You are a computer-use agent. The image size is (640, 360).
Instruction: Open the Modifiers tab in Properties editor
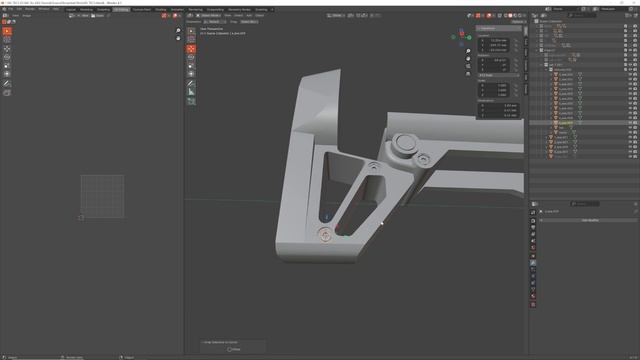click(533, 263)
